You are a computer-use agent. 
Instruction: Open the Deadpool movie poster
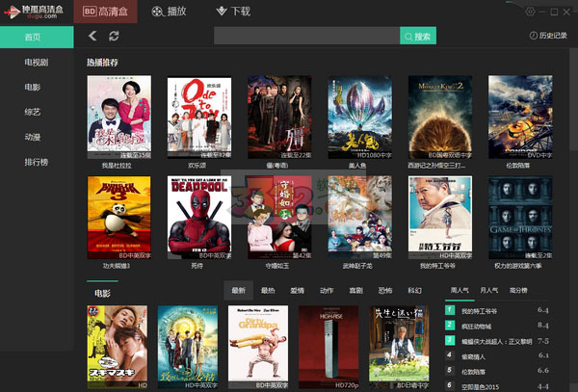click(x=199, y=212)
